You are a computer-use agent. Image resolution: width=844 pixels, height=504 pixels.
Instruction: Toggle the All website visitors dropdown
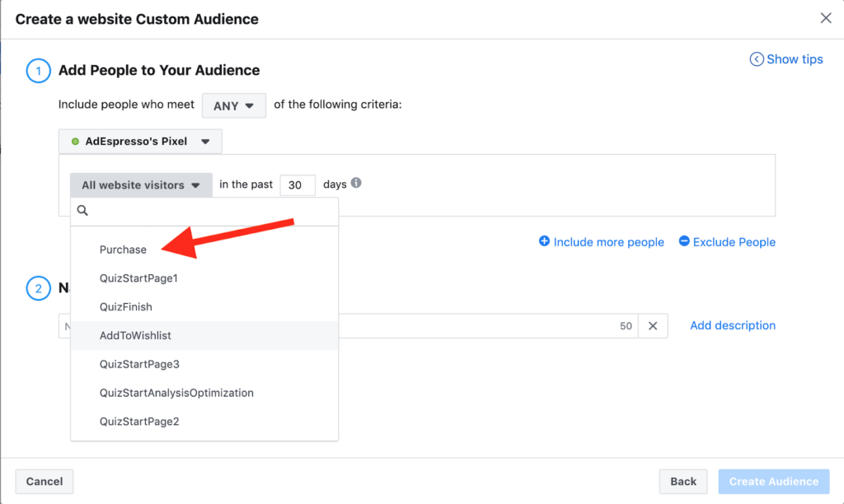(x=141, y=185)
